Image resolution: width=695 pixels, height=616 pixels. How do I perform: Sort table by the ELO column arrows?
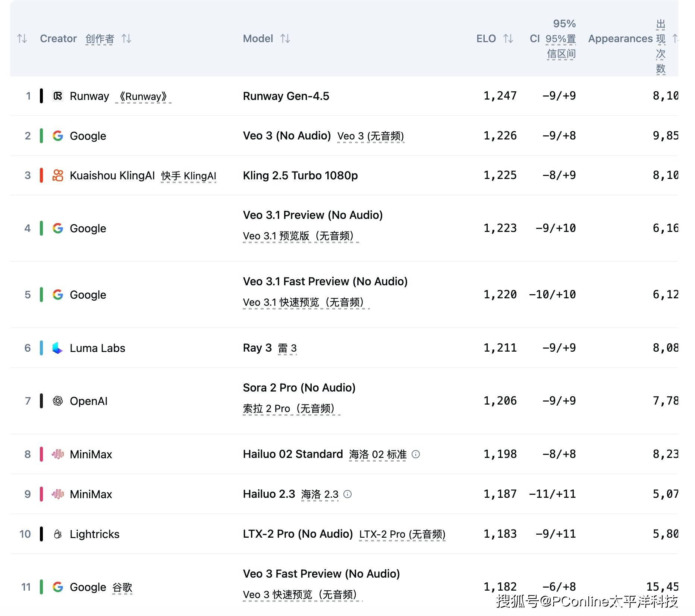pos(508,38)
